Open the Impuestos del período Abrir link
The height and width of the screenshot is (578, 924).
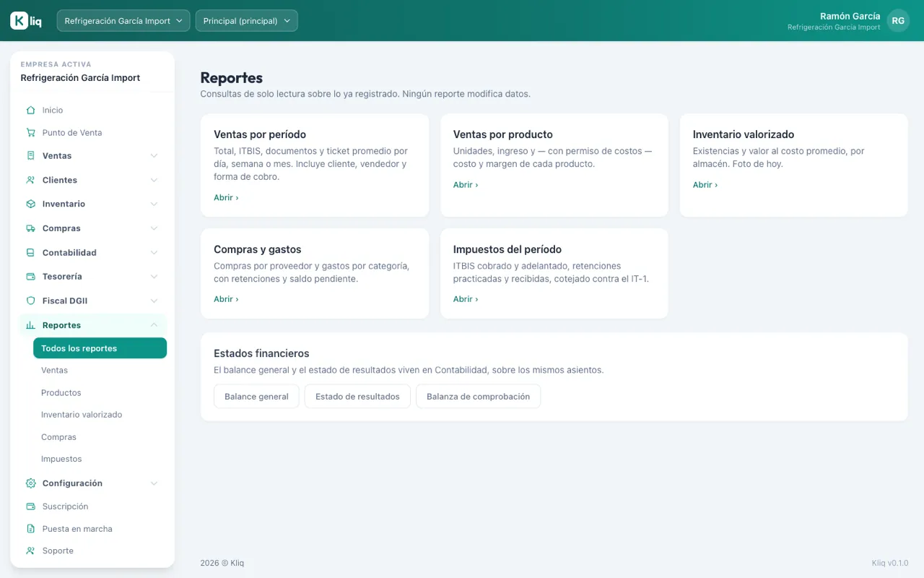(466, 299)
